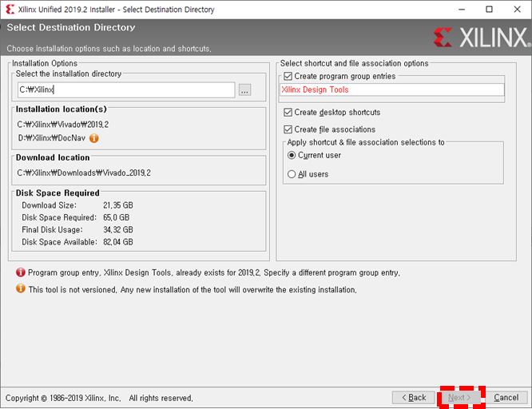
Task: Click into the installation directory field
Action: [126, 90]
